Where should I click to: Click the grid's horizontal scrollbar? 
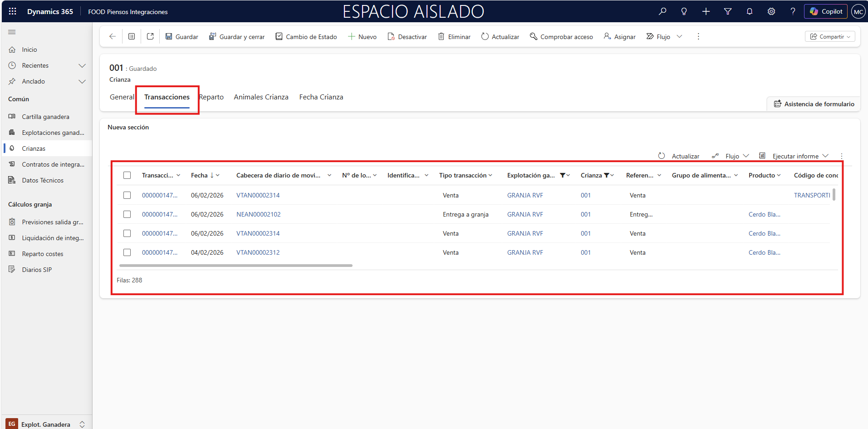pos(235,266)
